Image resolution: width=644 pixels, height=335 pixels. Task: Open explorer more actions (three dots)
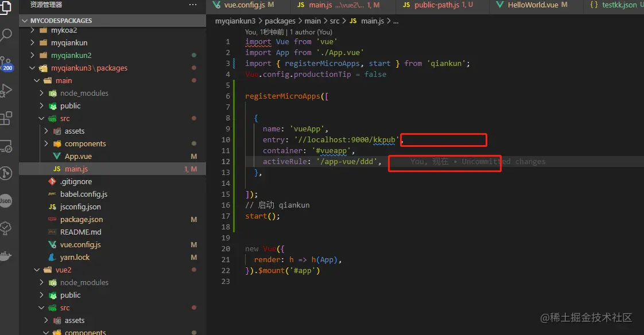(193, 5)
